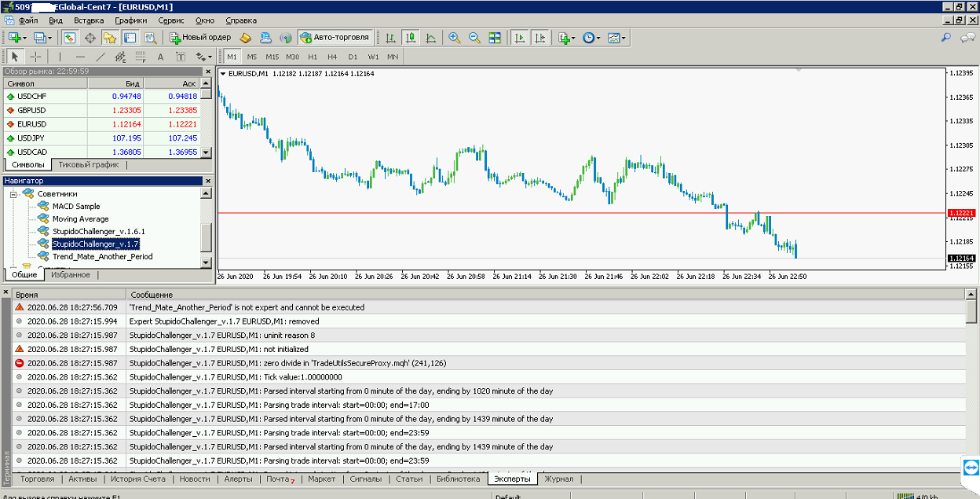Zoom out of the chart
The height and width of the screenshot is (499, 980).
pyautogui.click(x=474, y=38)
